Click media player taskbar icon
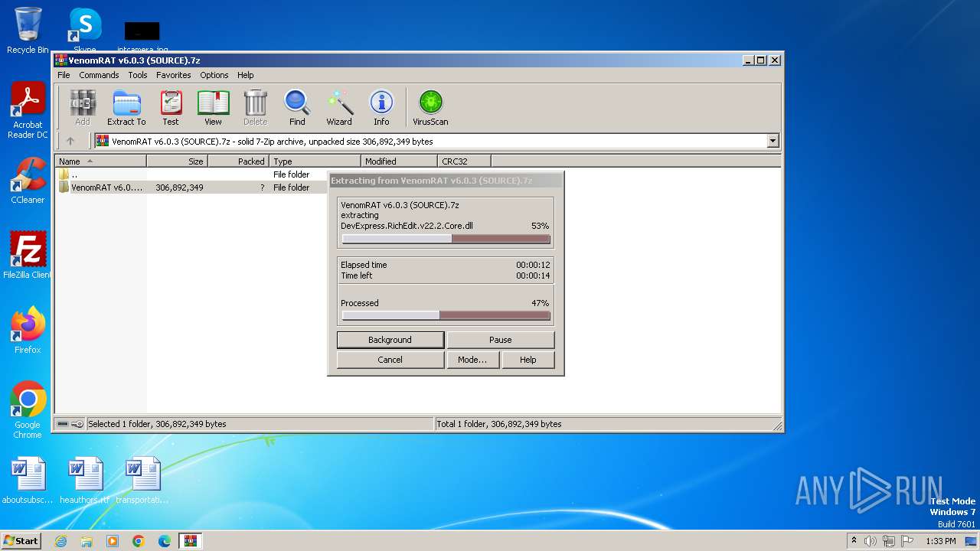Image resolution: width=980 pixels, height=551 pixels. pyautogui.click(x=113, y=541)
